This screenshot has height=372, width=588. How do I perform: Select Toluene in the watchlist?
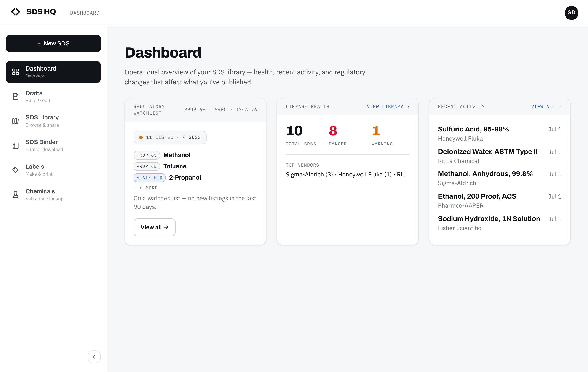point(175,166)
